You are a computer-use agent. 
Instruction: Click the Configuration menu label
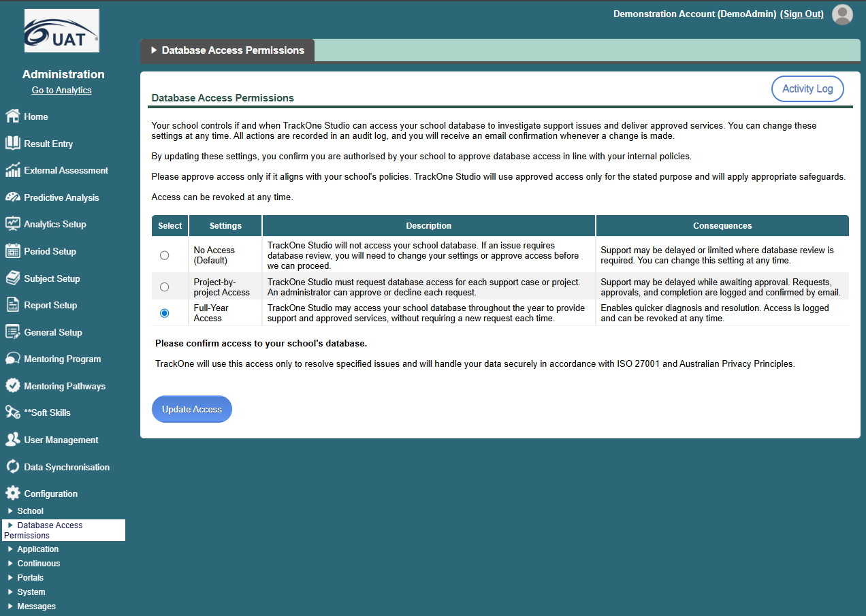pos(50,493)
